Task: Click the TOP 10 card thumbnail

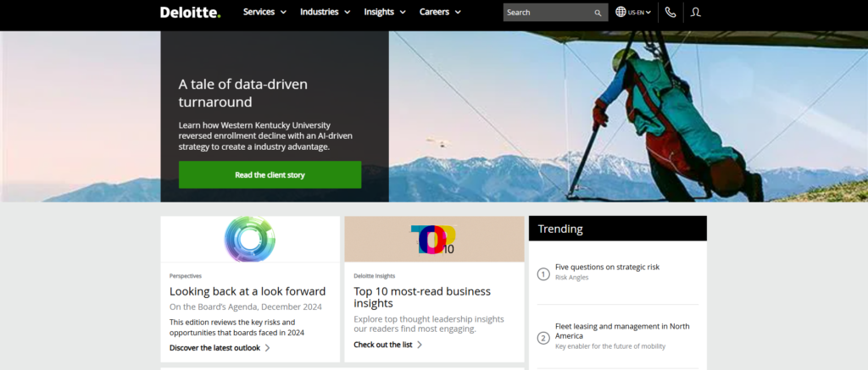Action: tap(434, 239)
